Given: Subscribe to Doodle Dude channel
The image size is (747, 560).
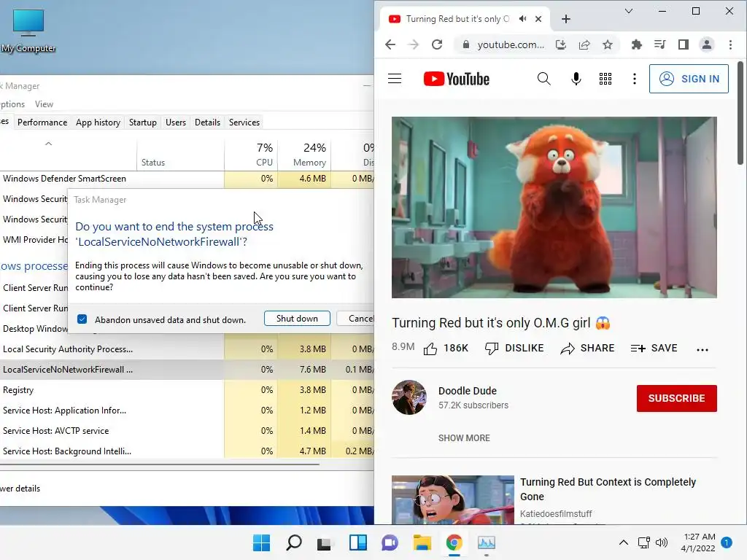Looking at the screenshot, I should (x=676, y=398).
